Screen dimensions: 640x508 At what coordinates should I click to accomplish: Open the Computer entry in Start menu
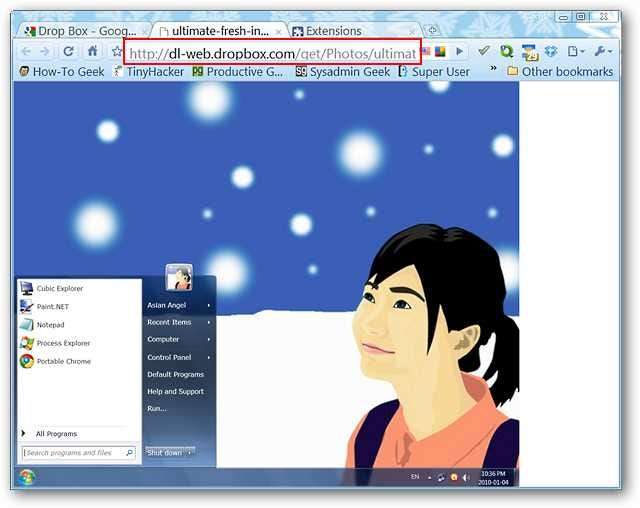tap(179, 339)
